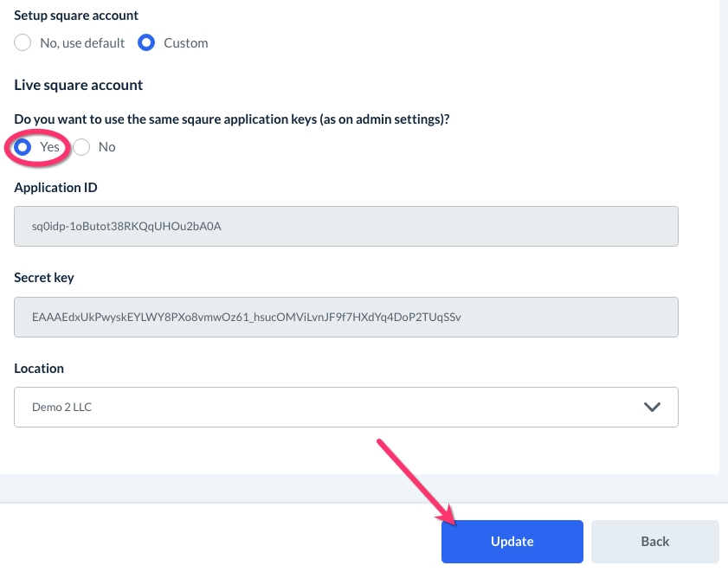Click the same application keys question text

pyautogui.click(x=232, y=119)
